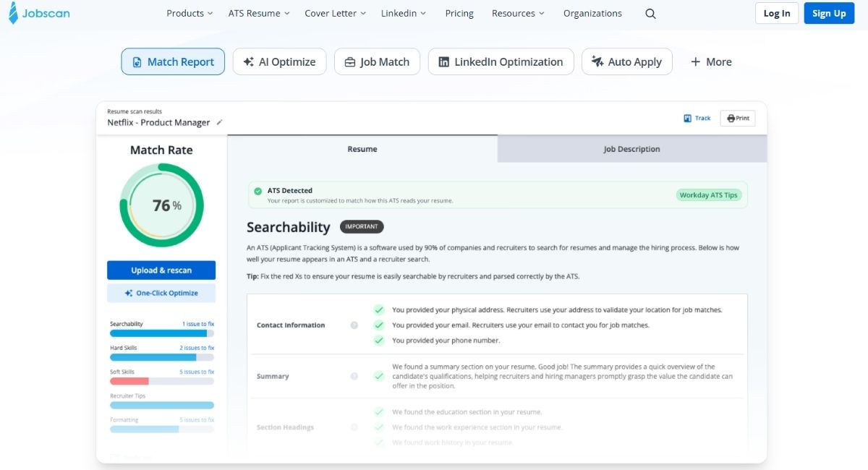The height and width of the screenshot is (470, 868).
Task: Open the search magnifier icon
Action: (x=650, y=14)
